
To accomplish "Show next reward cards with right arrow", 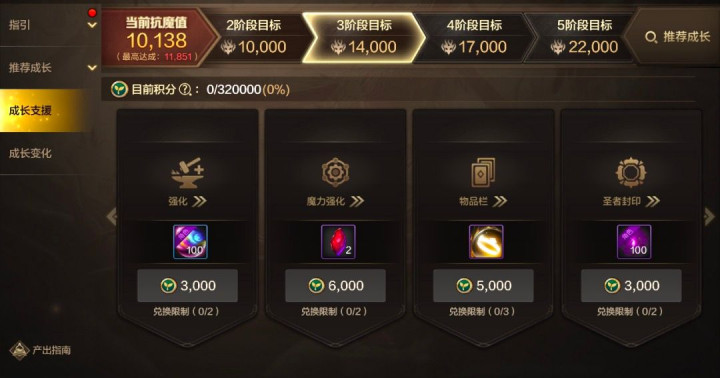I will click(x=709, y=216).
